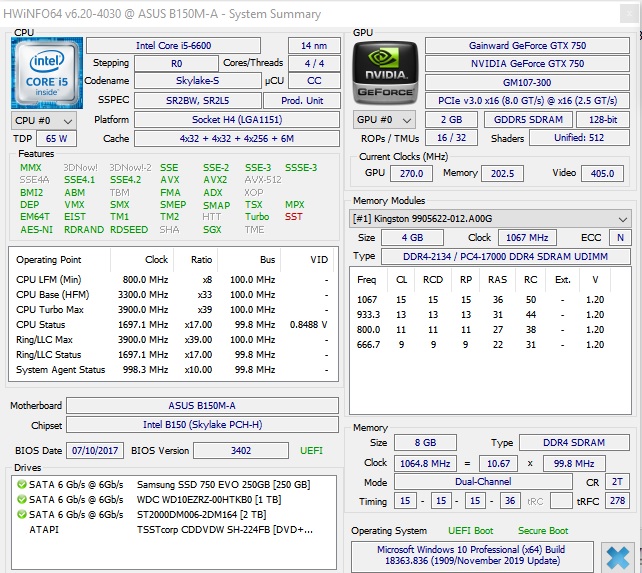
Task: Click the green check icon for Samsung SSD
Action: point(22,485)
